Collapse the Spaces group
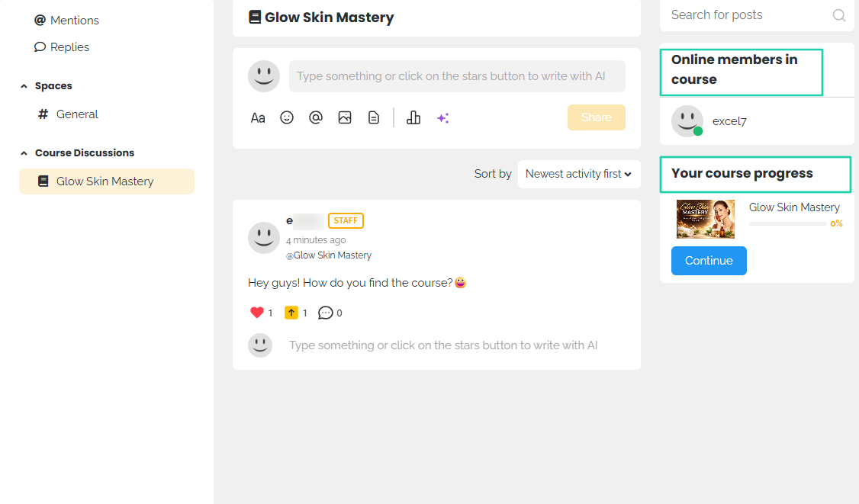Viewport: 859px width, 504px height. coord(24,86)
